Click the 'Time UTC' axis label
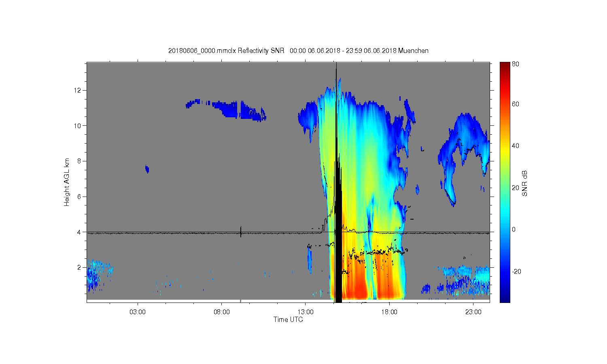Screen dimensions: 607x364 coord(288,320)
